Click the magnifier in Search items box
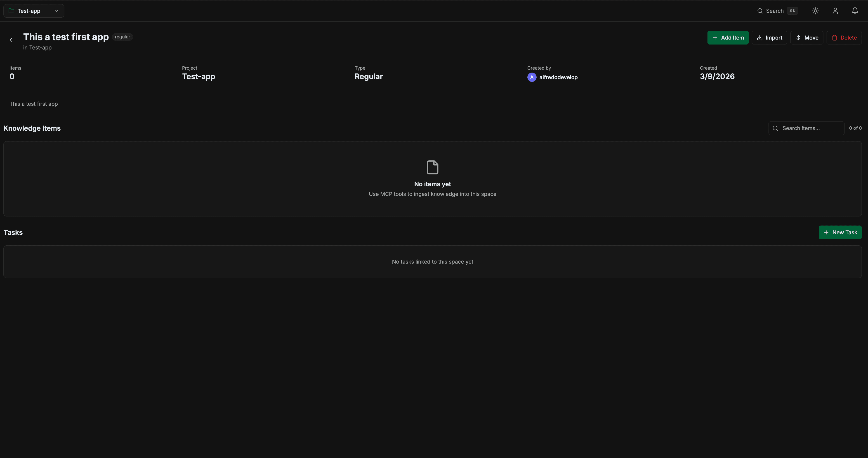This screenshot has width=868, height=458. 775,128
